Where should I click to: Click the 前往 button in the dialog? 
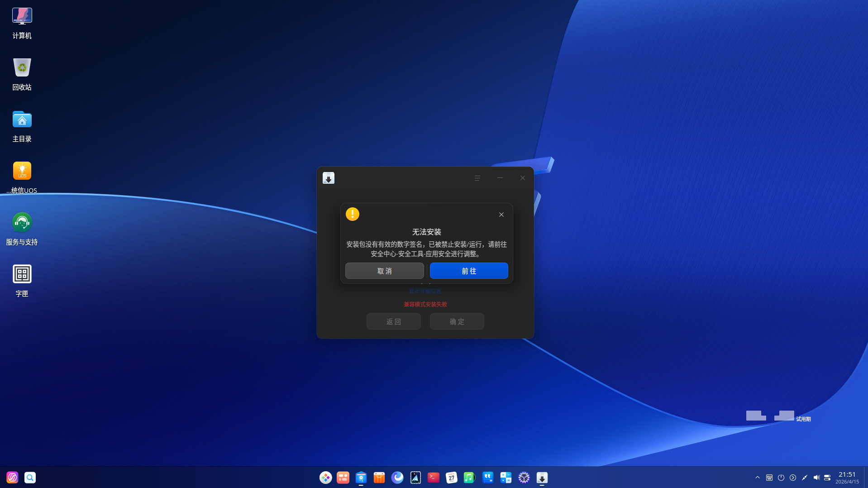point(469,271)
